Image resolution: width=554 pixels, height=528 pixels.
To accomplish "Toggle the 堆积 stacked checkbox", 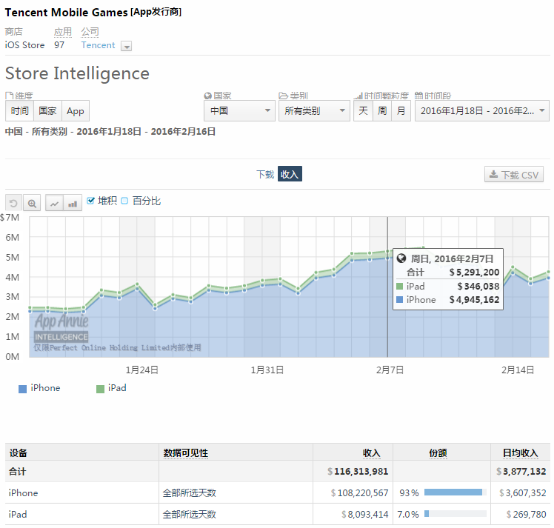I will click(x=91, y=201).
